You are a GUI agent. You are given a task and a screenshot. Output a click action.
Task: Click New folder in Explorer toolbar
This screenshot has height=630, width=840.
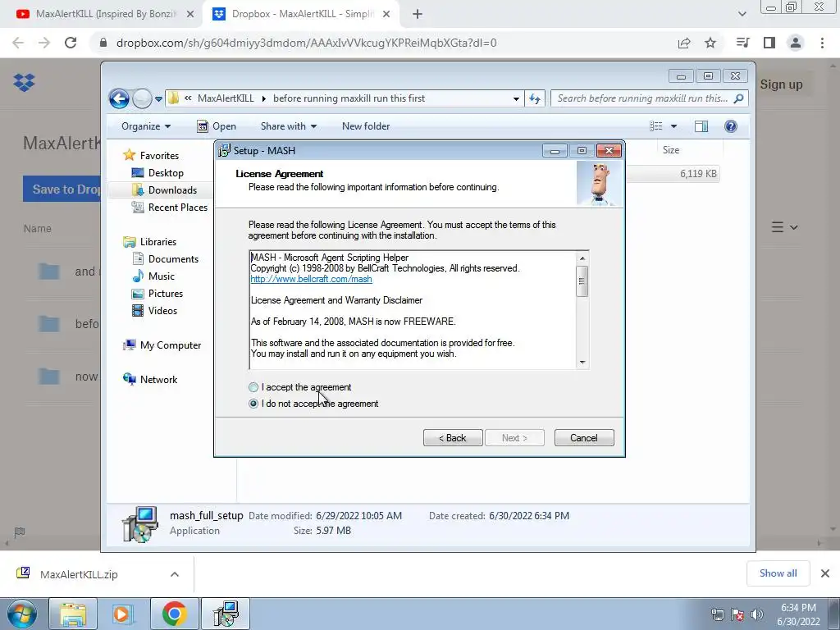coord(366,126)
